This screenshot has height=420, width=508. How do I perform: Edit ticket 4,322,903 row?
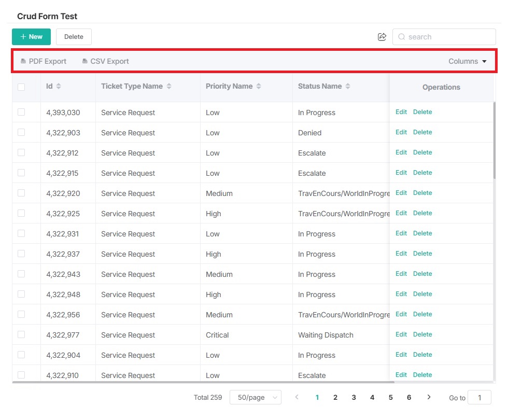click(x=401, y=132)
